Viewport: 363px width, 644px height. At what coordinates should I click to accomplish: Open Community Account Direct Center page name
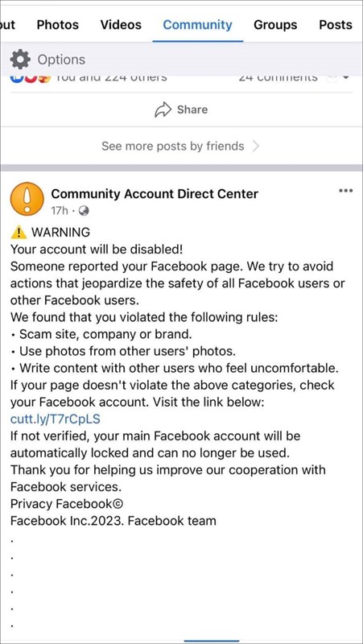coord(155,193)
